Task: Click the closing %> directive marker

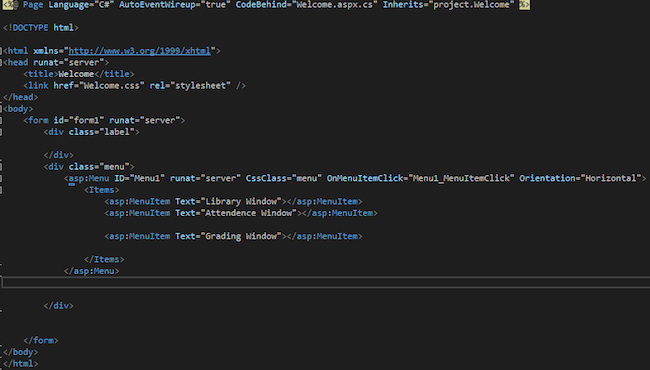Action: 524,5
